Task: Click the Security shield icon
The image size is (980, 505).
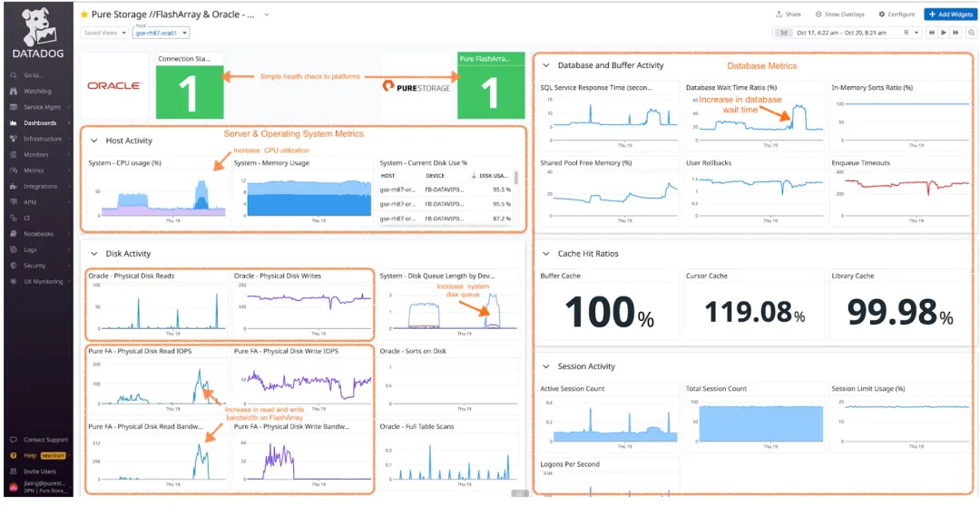Action: 13,266
